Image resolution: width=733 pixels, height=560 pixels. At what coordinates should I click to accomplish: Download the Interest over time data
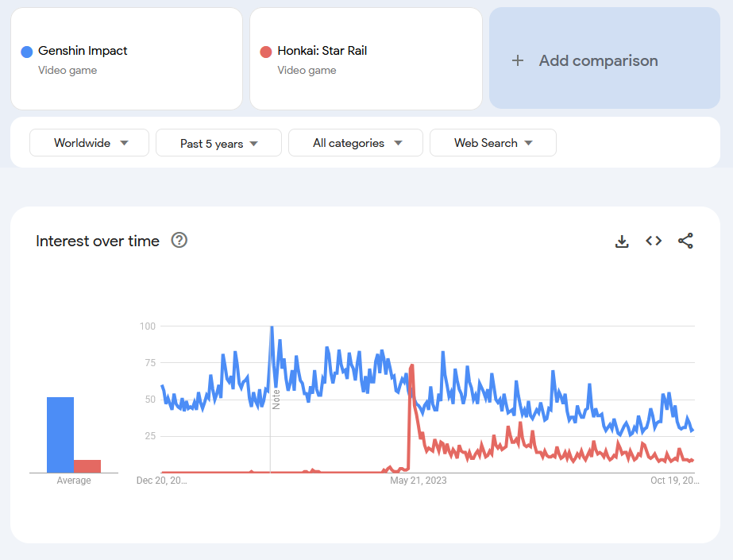[622, 241]
